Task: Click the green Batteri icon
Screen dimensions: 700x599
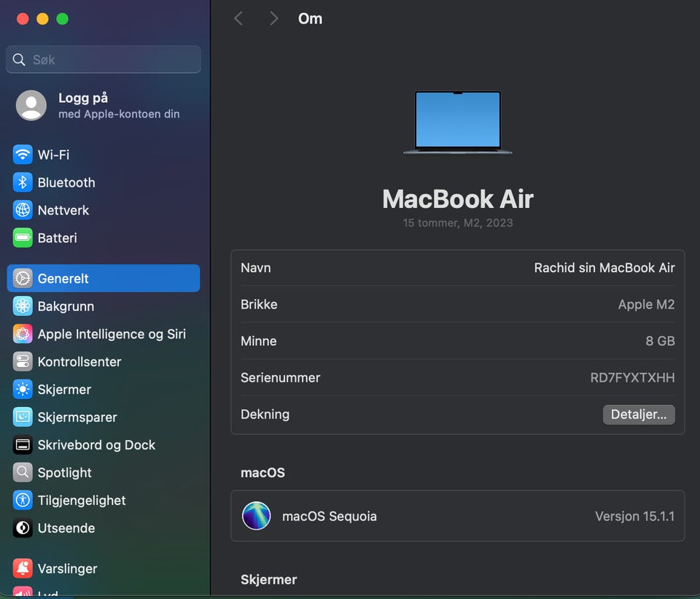Action: (x=23, y=238)
